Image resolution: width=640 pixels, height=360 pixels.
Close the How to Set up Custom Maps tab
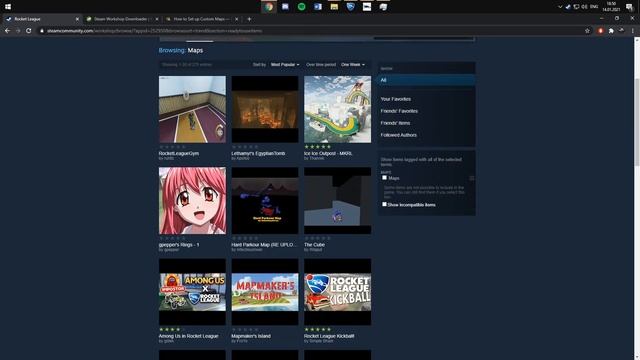point(236,19)
